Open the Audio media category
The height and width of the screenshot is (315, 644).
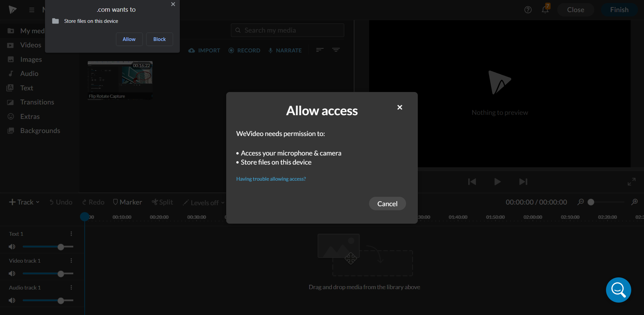pyautogui.click(x=23, y=74)
